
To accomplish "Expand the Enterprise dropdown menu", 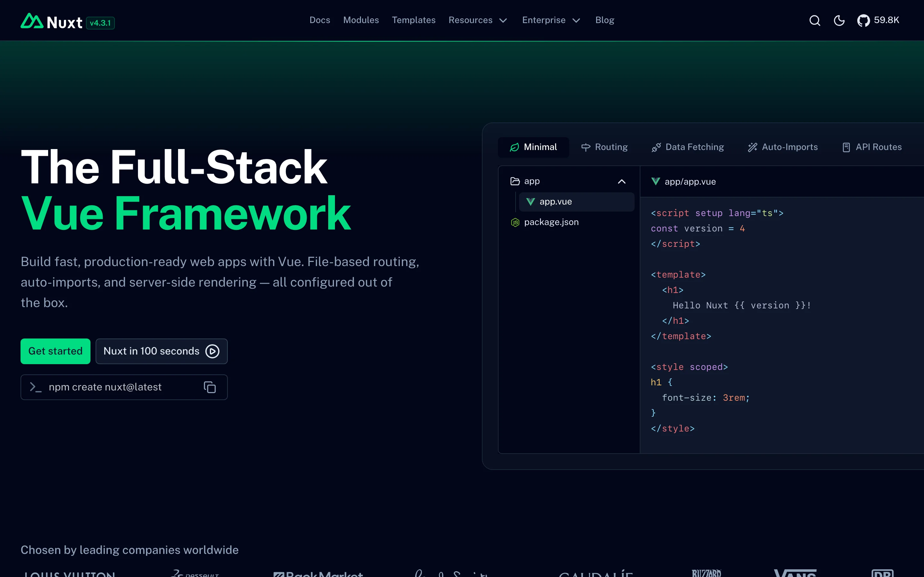I will 551,20.
